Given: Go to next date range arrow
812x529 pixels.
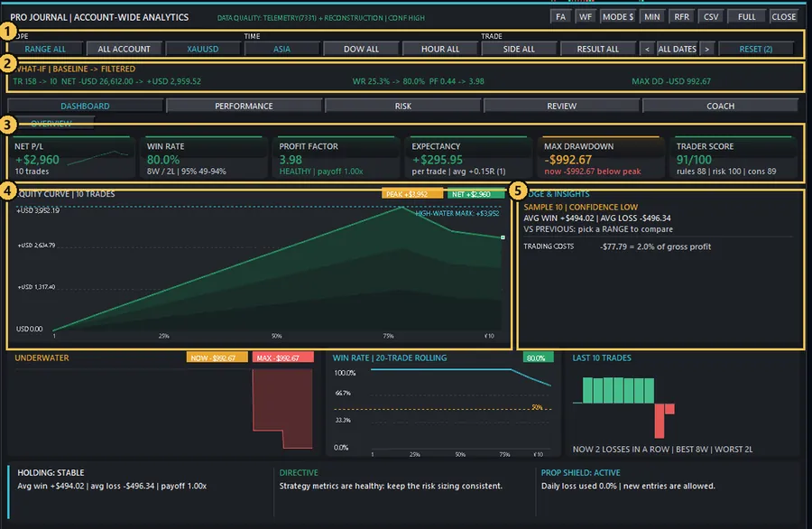Looking at the screenshot, I should pyautogui.click(x=706, y=49).
